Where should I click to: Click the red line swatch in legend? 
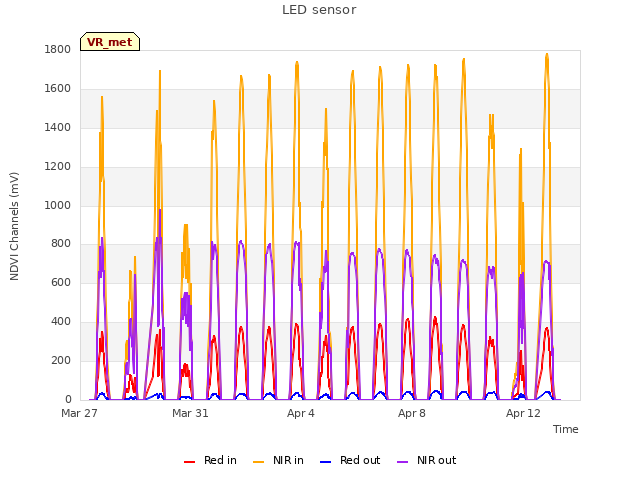[189, 462]
